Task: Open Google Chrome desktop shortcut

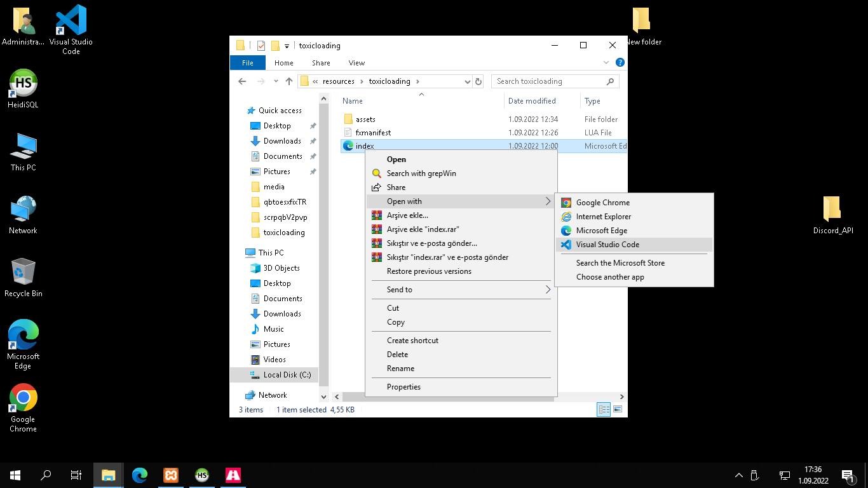Action: click(24, 408)
